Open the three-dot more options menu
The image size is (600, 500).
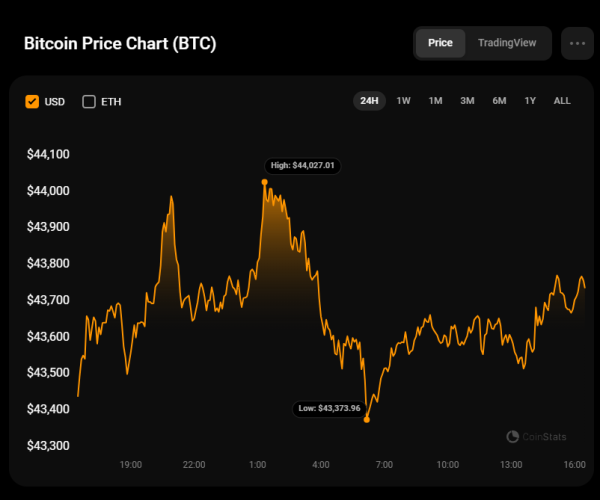pos(578,44)
